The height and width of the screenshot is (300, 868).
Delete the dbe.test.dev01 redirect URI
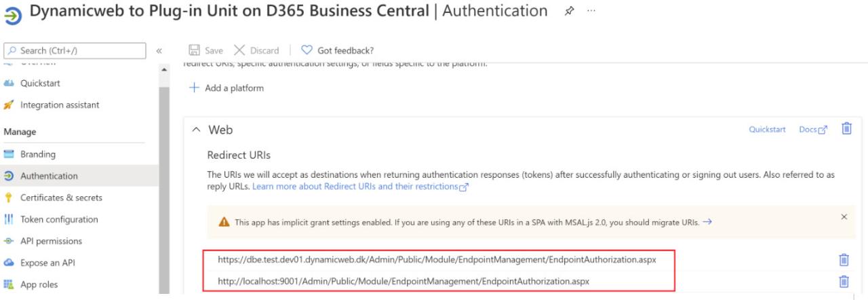tap(844, 259)
